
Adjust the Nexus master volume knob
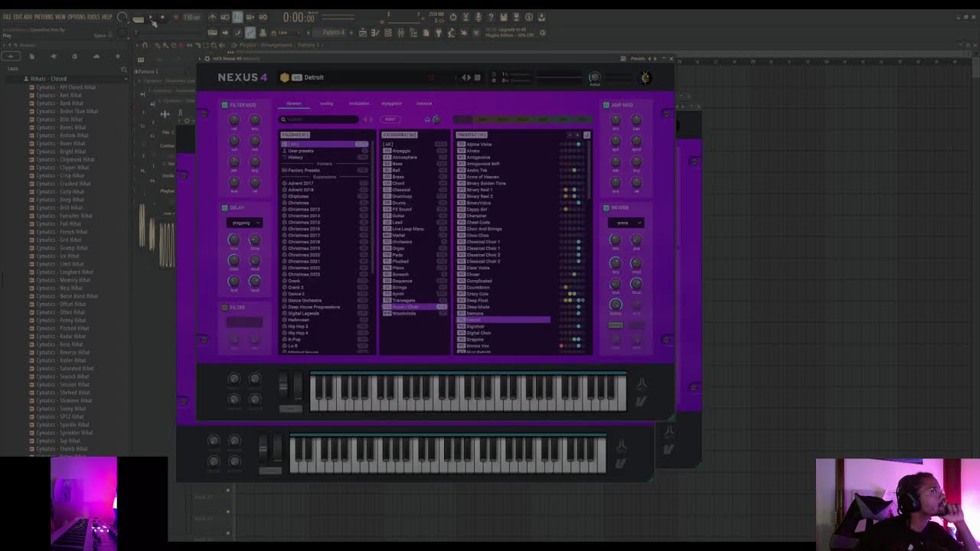pyautogui.click(x=594, y=77)
